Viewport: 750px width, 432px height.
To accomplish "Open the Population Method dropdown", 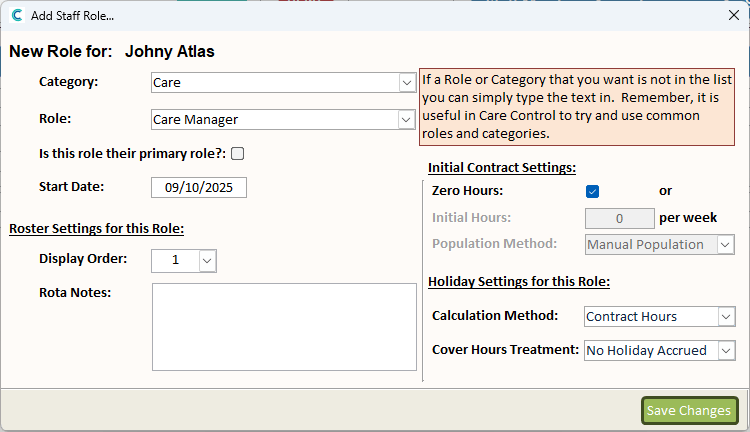I will [726, 244].
